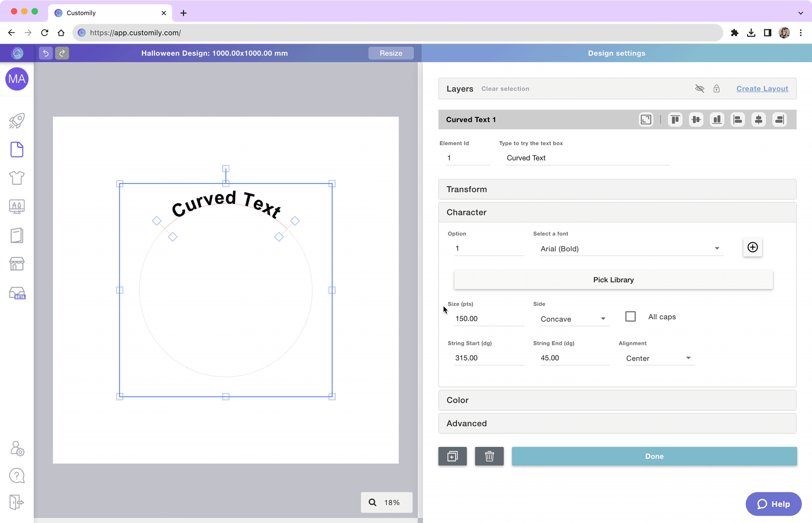
Task: Duplicate the selected element
Action: click(452, 456)
